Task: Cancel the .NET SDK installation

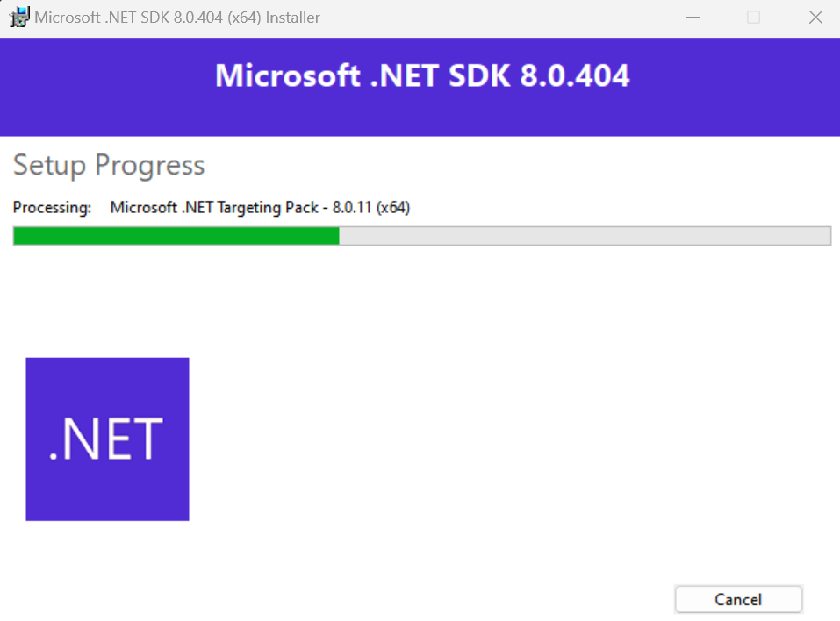Action: [x=738, y=600]
